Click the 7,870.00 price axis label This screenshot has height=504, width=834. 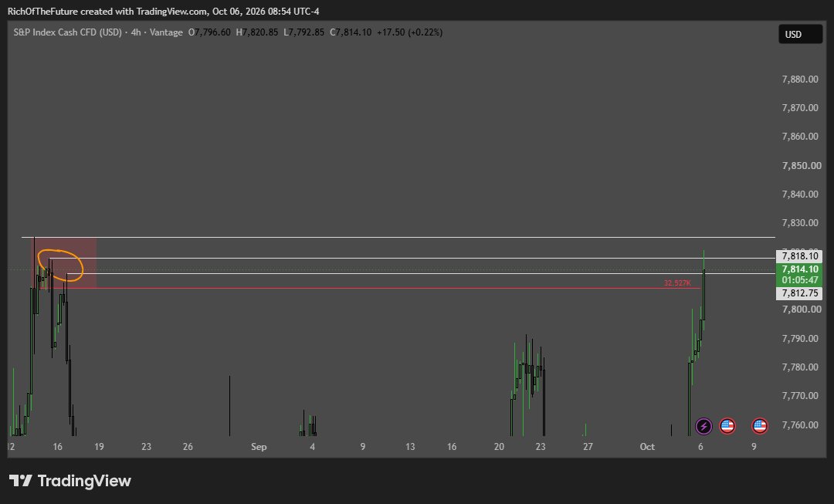click(x=800, y=108)
